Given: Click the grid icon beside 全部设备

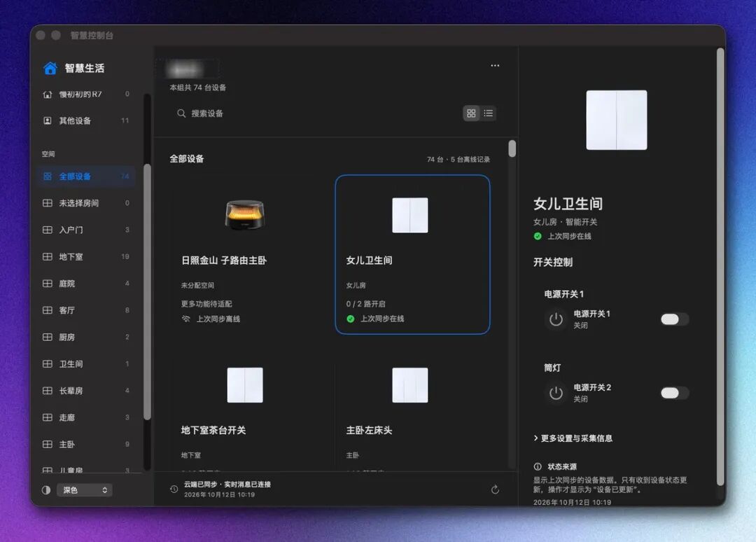Looking at the screenshot, I should point(48,176).
